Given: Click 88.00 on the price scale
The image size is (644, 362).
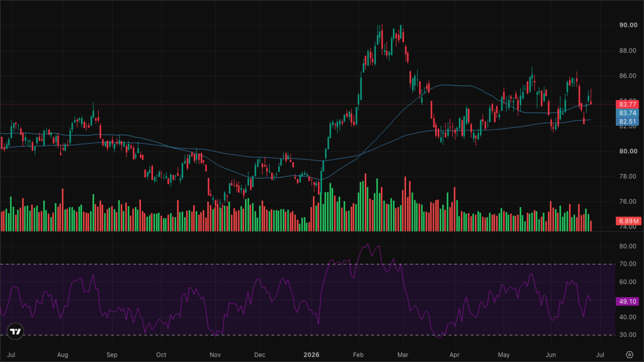Looking at the screenshot, I should [x=628, y=51].
